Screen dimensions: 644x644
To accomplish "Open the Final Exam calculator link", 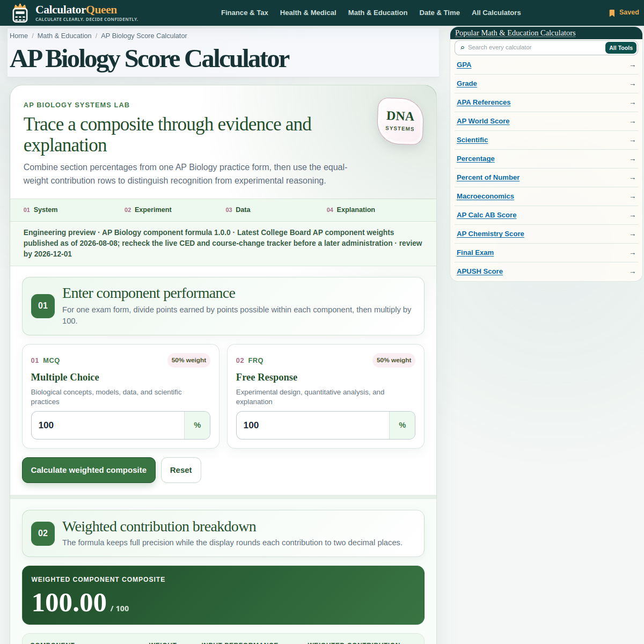I will pyautogui.click(x=475, y=253).
